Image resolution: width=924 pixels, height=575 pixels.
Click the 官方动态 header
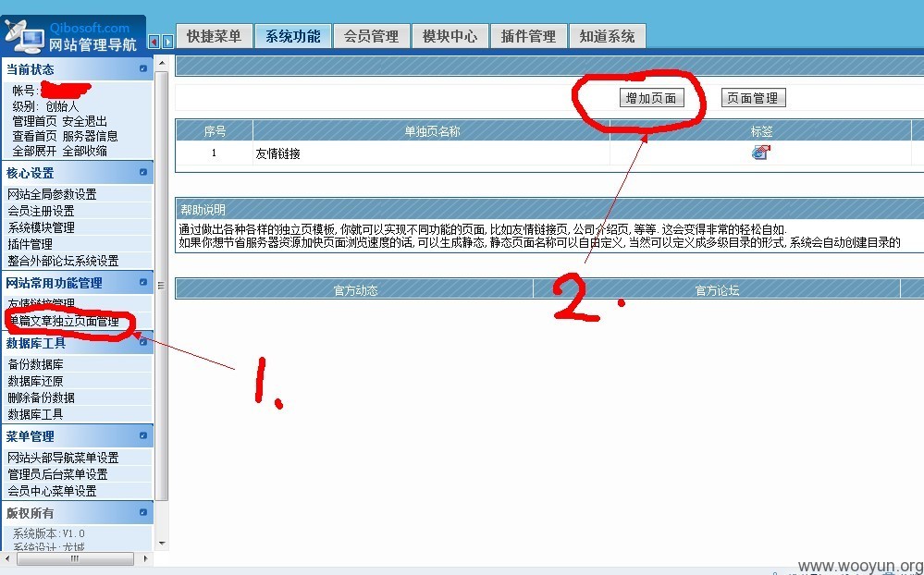click(355, 290)
